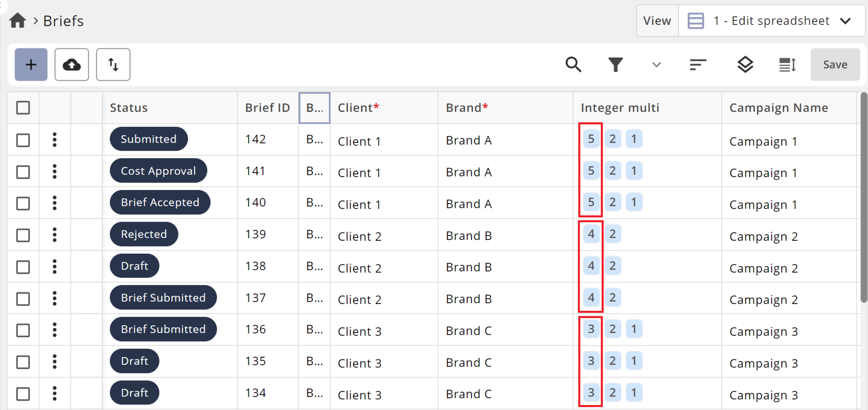The width and height of the screenshot is (868, 410).
Task: Open search with the magnifier icon
Action: pyautogui.click(x=573, y=64)
